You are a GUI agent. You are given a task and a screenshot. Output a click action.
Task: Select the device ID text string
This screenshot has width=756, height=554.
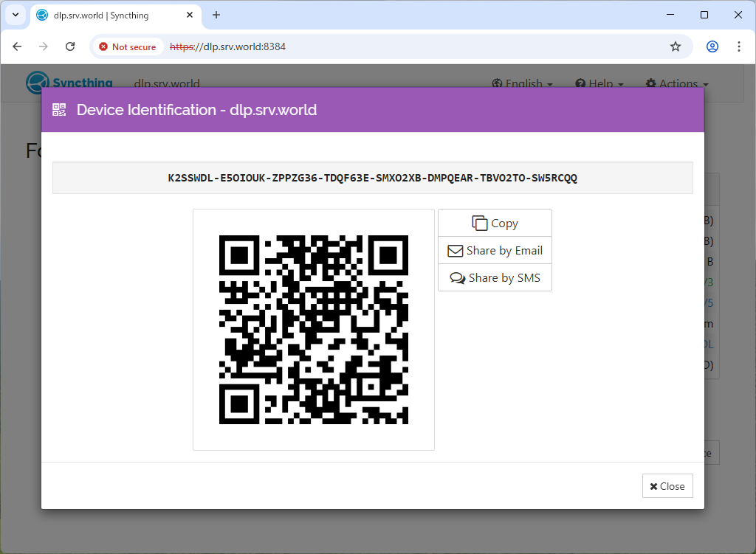point(372,178)
